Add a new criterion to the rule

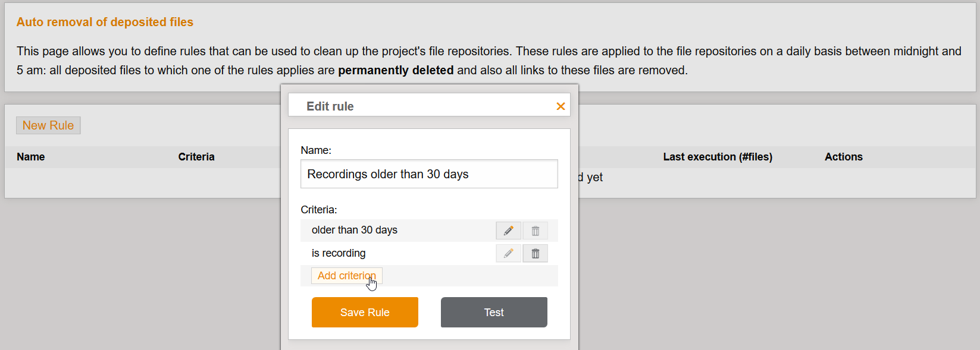click(346, 275)
